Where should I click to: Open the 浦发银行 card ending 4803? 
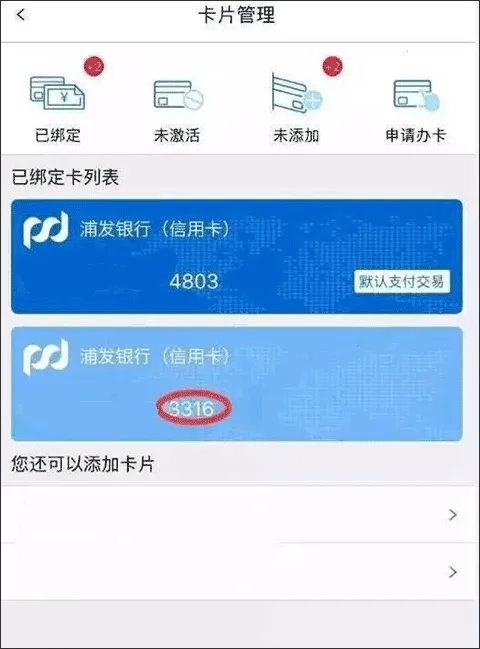pyautogui.click(x=237, y=257)
